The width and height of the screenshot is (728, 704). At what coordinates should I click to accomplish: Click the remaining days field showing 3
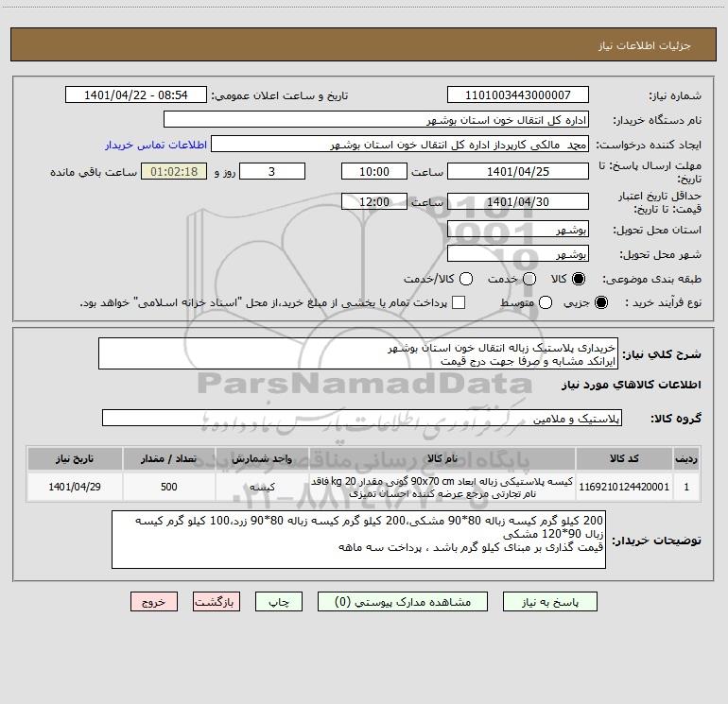(x=272, y=171)
